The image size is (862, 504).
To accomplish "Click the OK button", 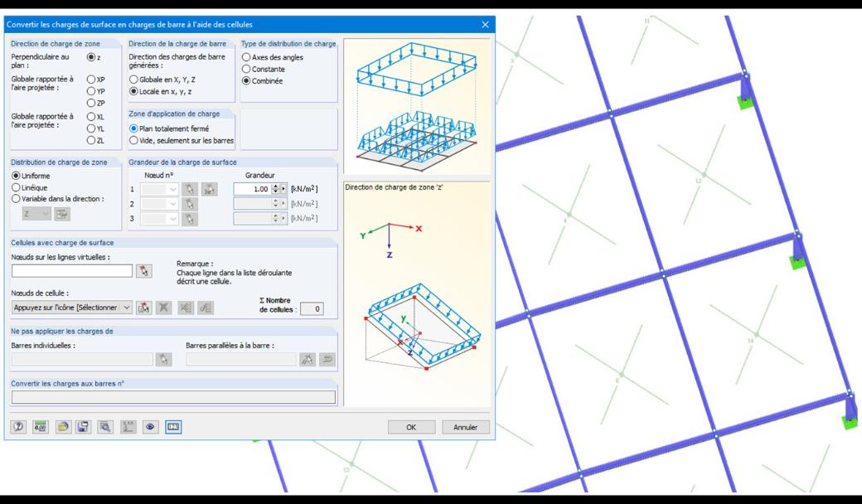I will (411, 427).
